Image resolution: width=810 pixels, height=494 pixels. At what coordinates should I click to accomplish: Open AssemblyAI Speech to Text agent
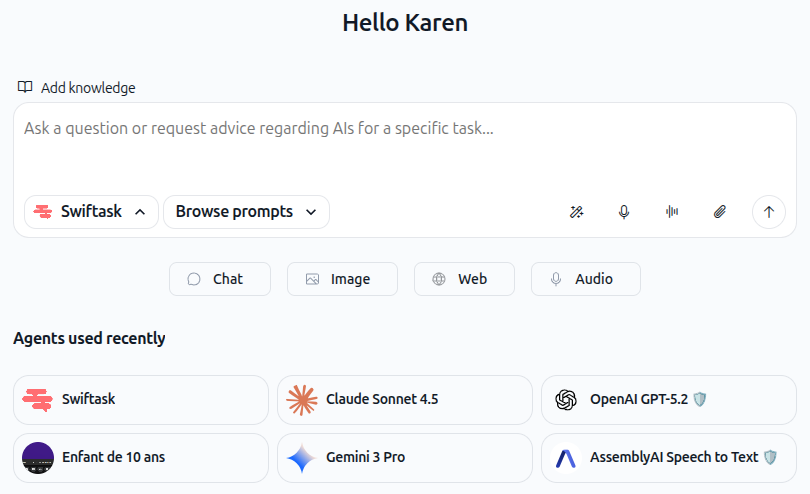668,458
